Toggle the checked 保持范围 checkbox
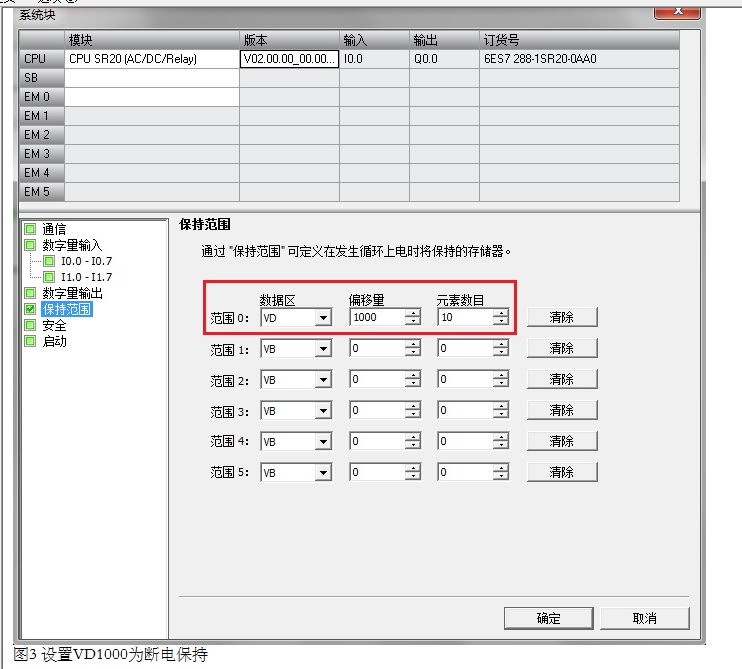 coord(30,309)
